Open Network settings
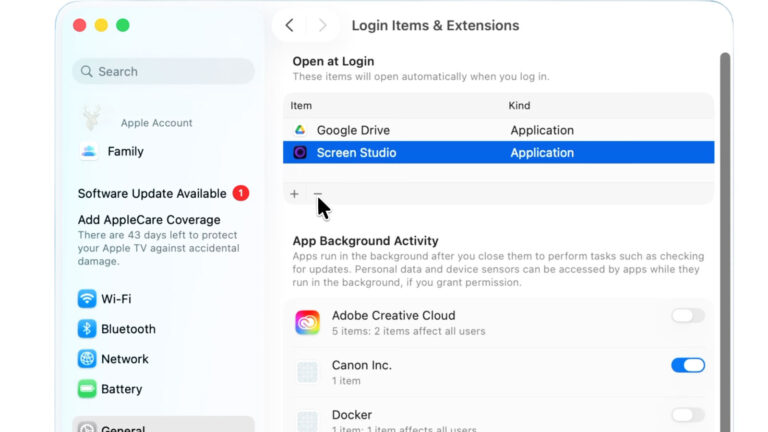 tap(124, 359)
